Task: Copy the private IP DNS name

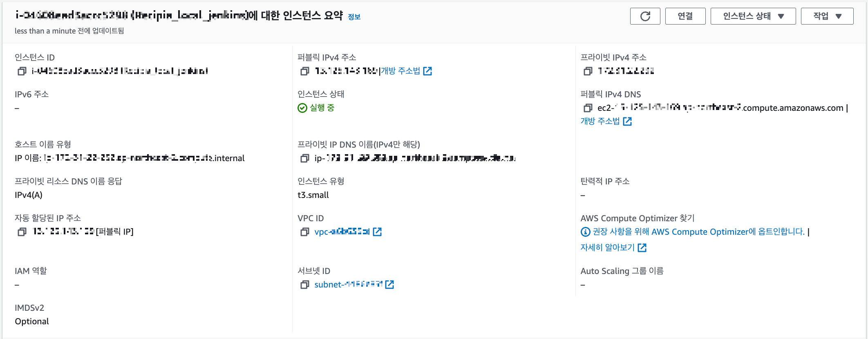Action: pyautogui.click(x=304, y=158)
